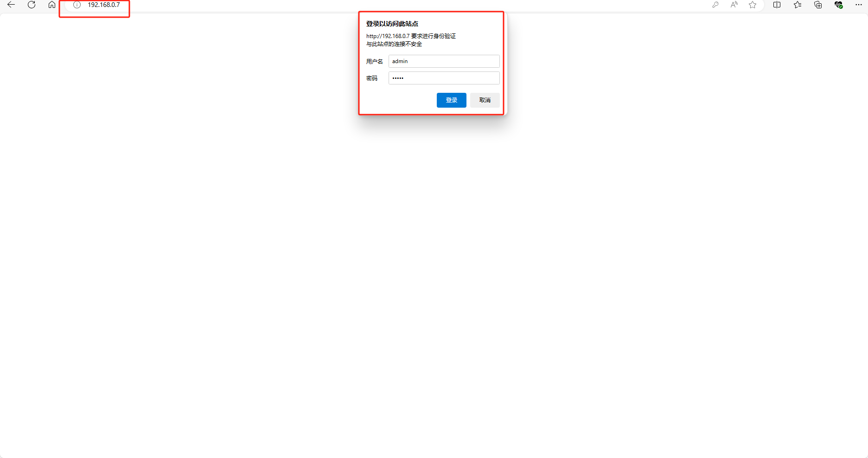Open the saved passwords key icon
Viewport: 868px width, 458px height.
pyautogui.click(x=715, y=5)
